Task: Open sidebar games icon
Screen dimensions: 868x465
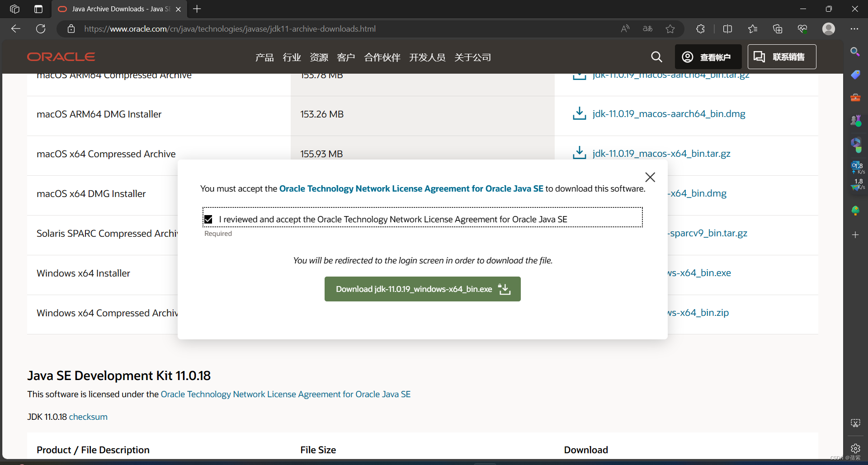Action: point(855,120)
